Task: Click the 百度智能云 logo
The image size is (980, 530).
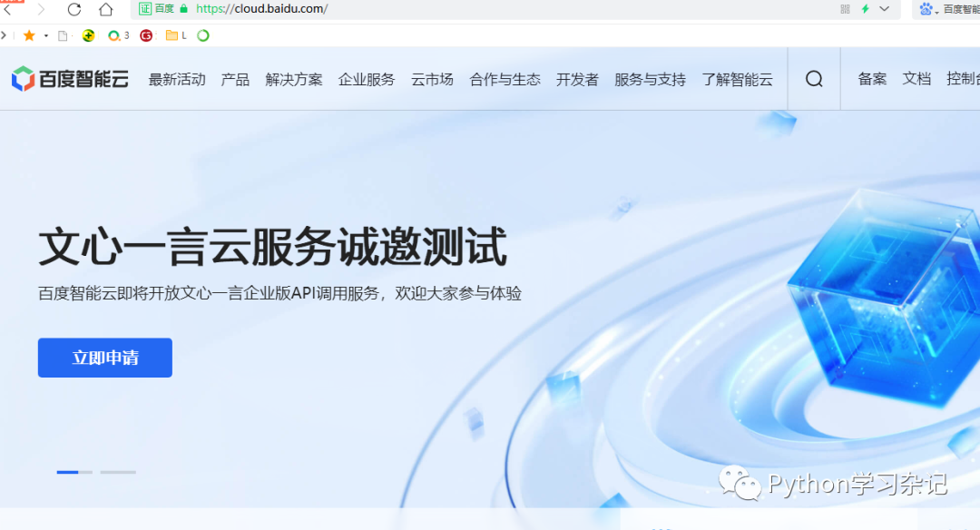Action: coord(70,79)
